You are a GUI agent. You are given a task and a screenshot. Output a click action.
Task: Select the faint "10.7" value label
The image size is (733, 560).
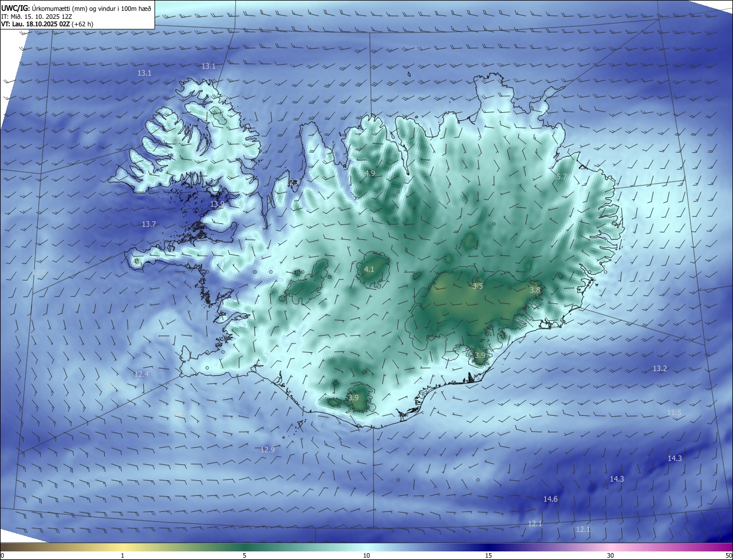pyautogui.click(x=112, y=385)
